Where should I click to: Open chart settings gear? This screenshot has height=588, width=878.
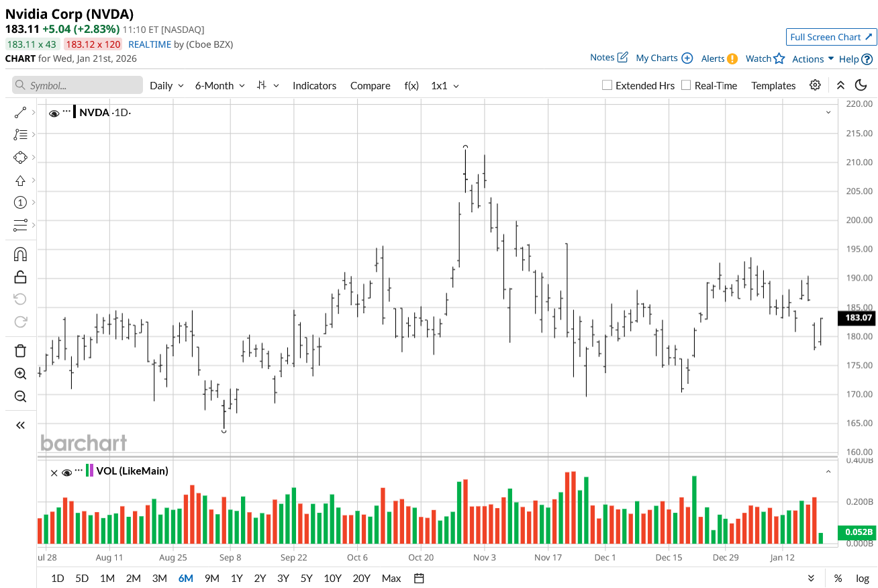tap(815, 85)
